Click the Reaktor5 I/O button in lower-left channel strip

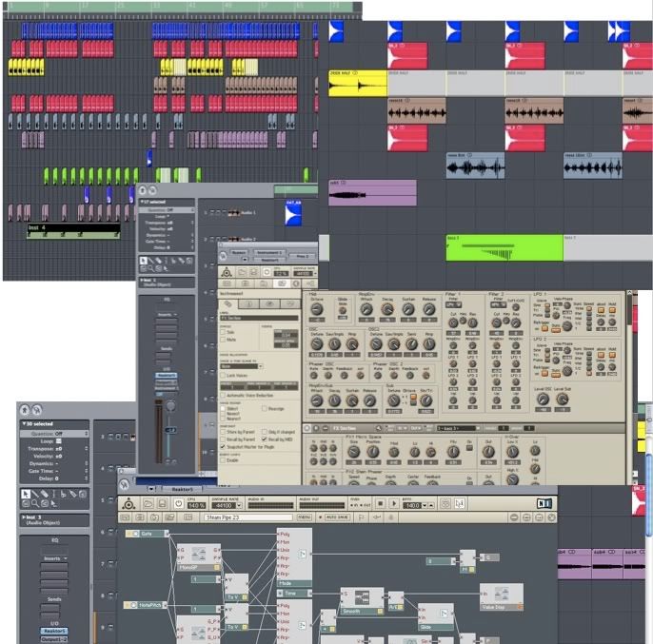pos(54,631)
